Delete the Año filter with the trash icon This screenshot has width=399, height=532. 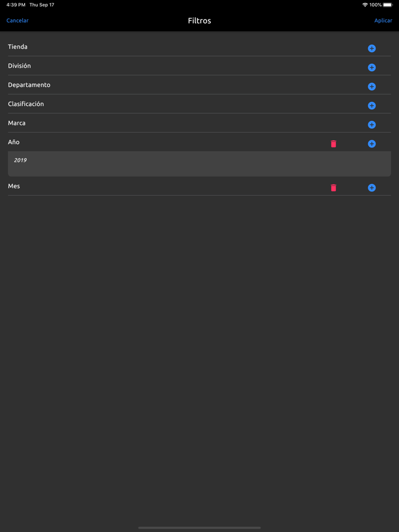click(333, 144)
